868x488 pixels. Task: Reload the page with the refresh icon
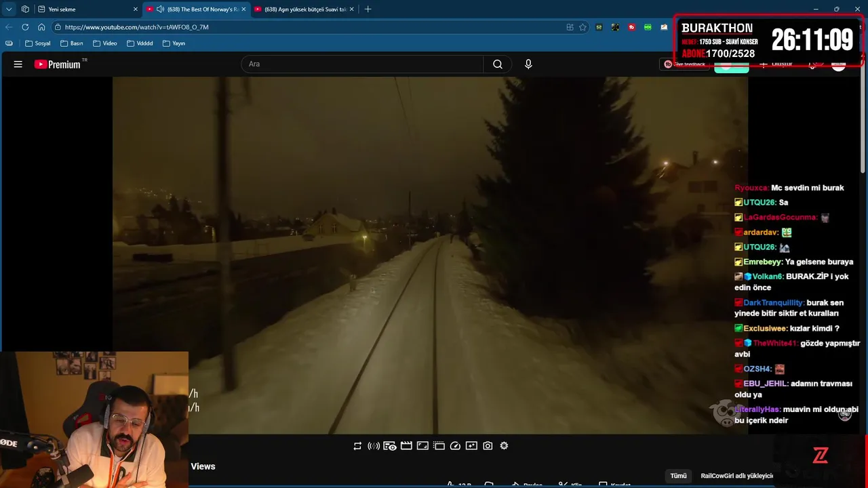click(x=25, y=27)
